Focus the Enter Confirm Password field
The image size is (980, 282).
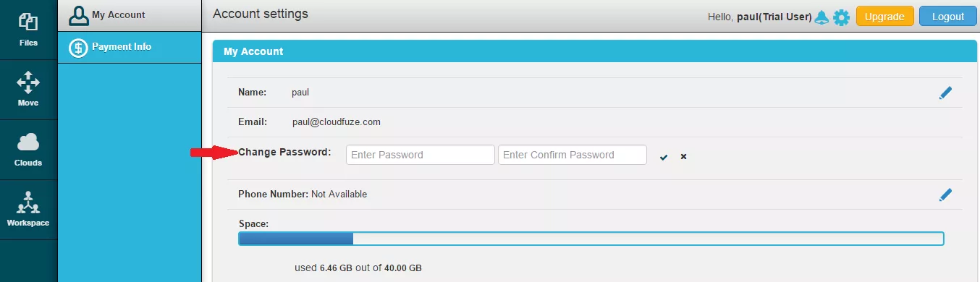pyautogui.click(x=573, y=155)
